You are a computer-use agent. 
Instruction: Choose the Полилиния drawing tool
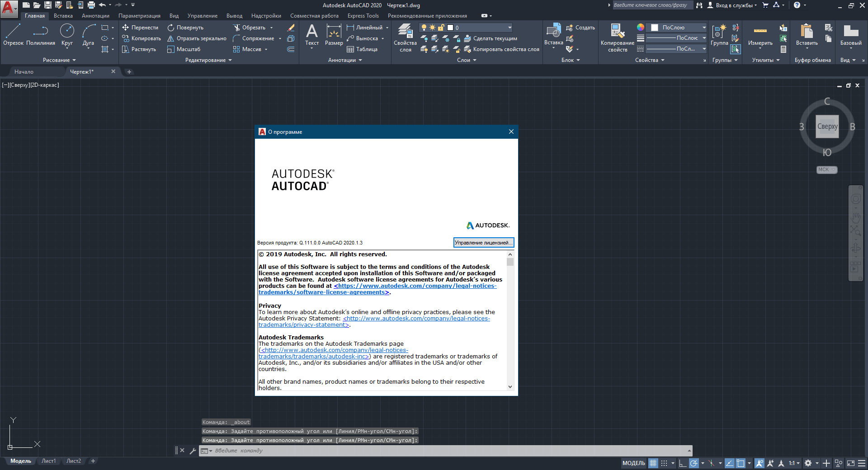tap(41, 35)
